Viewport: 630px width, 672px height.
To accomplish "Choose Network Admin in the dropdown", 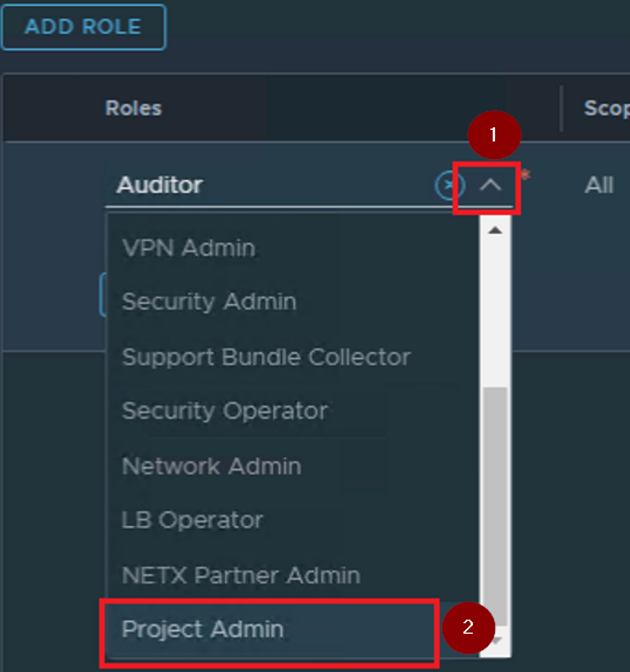I will (211, 466).
